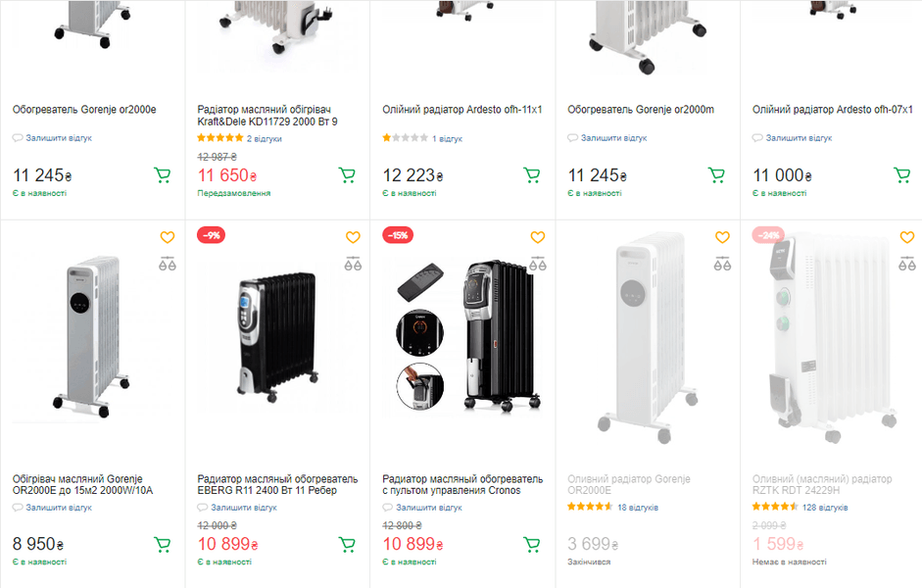Add Gorenje or2000e heater to cart
Viewport: 922px width, 588px height.
(162, 175)
